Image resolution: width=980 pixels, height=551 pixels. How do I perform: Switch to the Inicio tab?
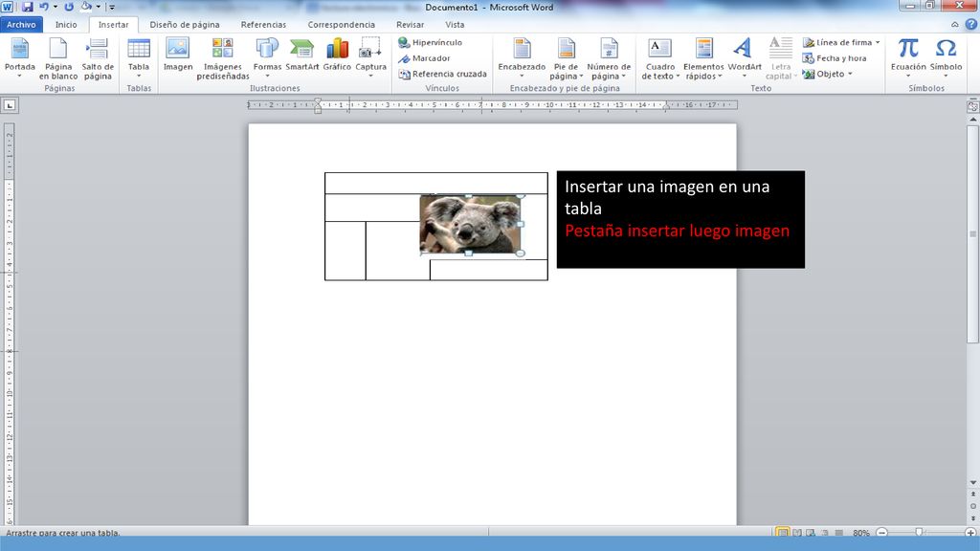coord(66,24)
